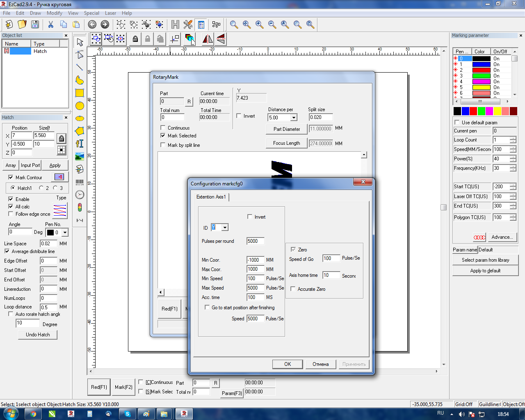Screen dimensions: 525x420
Task: Click the traffic light input port tool
Action: (80, 208)
